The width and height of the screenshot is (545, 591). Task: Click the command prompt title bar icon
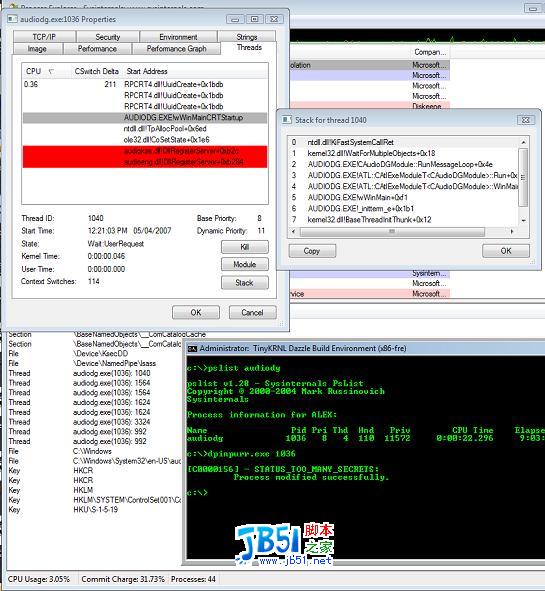coord(192,349)
